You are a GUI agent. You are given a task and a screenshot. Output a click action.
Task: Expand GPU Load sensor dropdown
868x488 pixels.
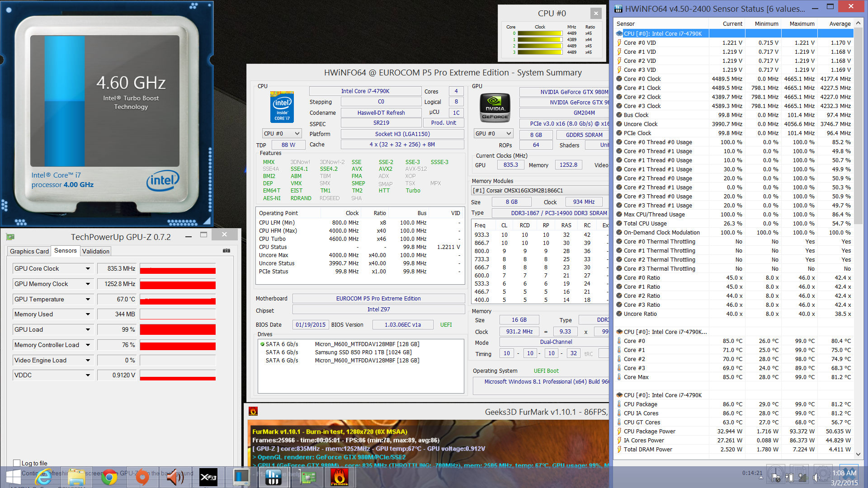88,330
